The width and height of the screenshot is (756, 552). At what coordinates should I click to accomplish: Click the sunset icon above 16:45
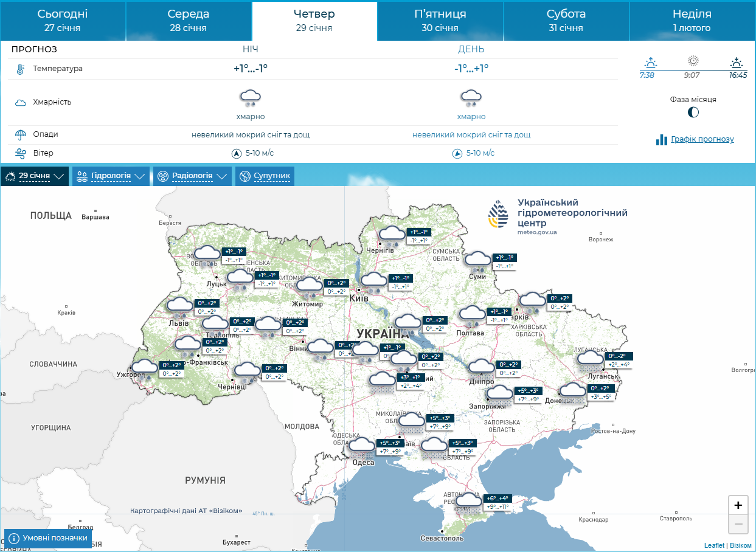click(x=737, y=63)
